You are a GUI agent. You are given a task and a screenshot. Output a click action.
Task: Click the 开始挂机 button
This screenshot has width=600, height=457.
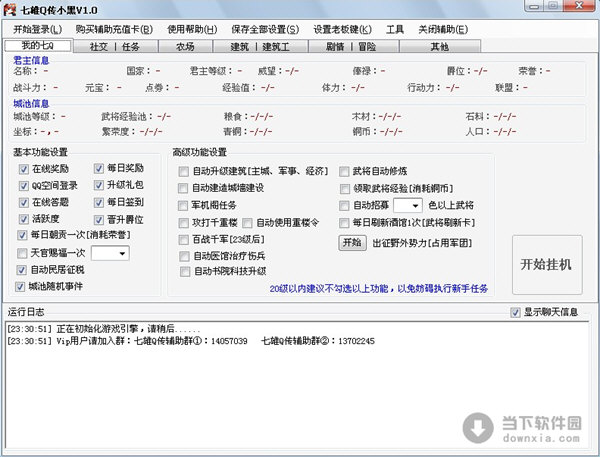546,265
